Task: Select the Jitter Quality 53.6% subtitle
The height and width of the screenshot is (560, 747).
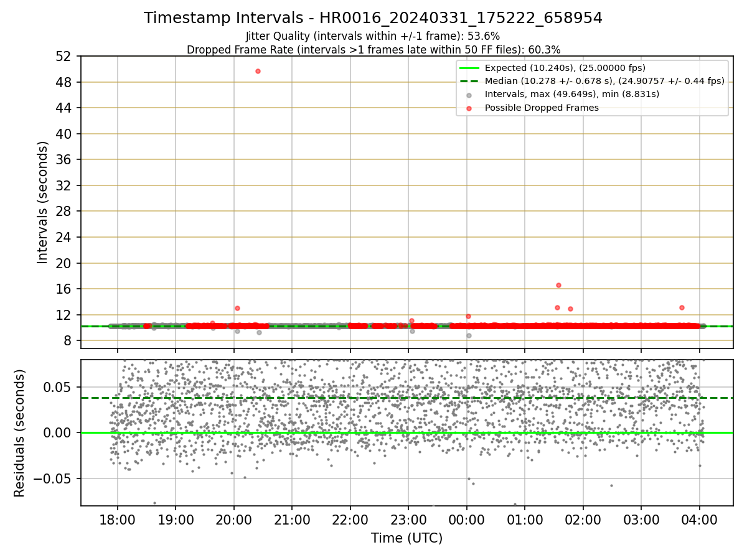Action: click(373, 36)
